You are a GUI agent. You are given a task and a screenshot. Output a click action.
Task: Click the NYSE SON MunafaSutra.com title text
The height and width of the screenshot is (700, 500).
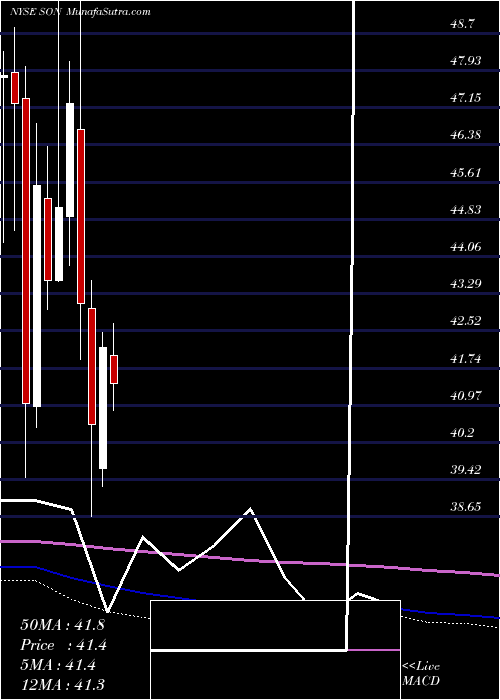(79, 12)
